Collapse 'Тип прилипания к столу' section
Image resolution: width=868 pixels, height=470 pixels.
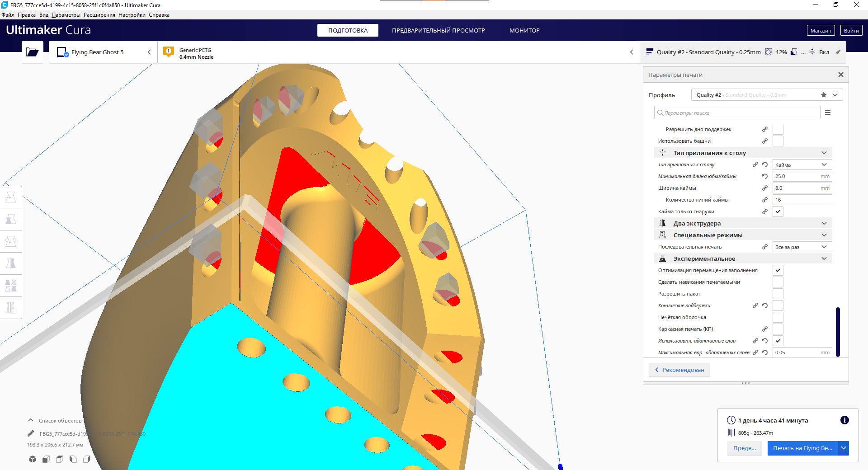tap(743, 153)
